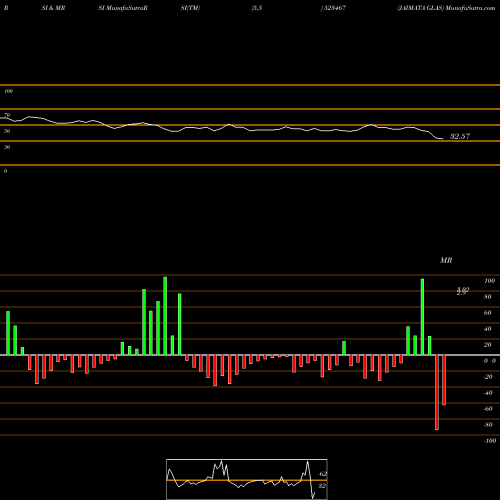Click the 100 axis label of RSI panel
Viewport: 500px width, 500px height.
tap(8, 91)
